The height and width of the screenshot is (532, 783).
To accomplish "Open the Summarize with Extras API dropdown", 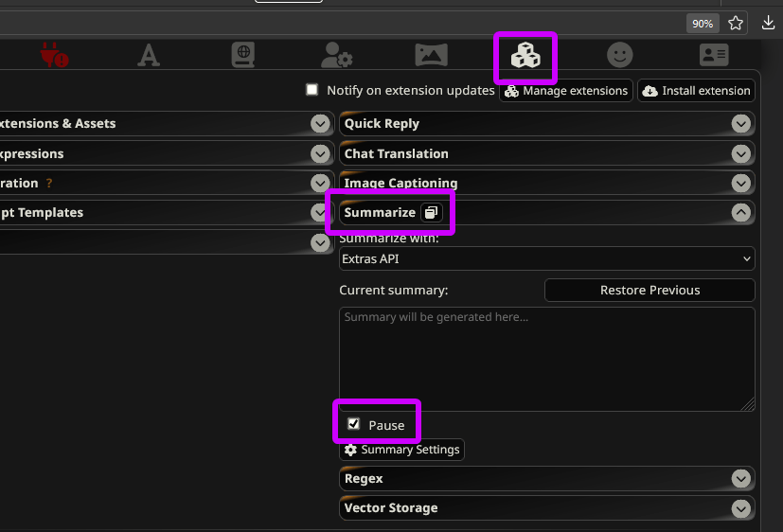I will click(x=546, y=258).
